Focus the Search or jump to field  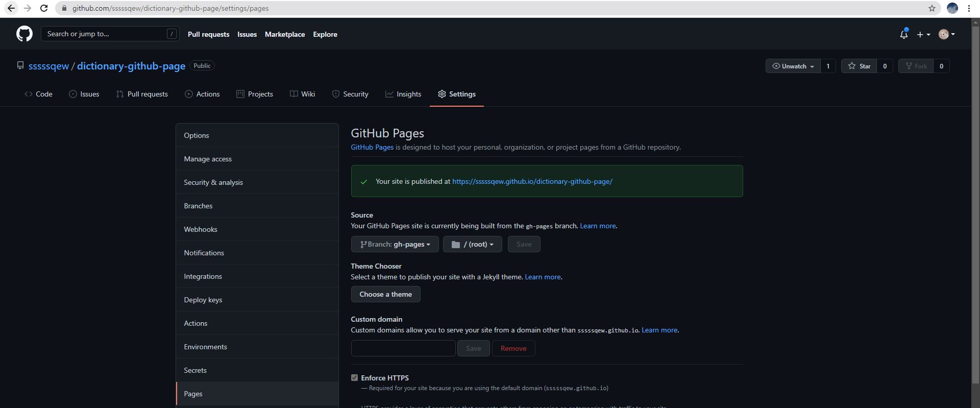pyautogui.click(x=110, y=34)
